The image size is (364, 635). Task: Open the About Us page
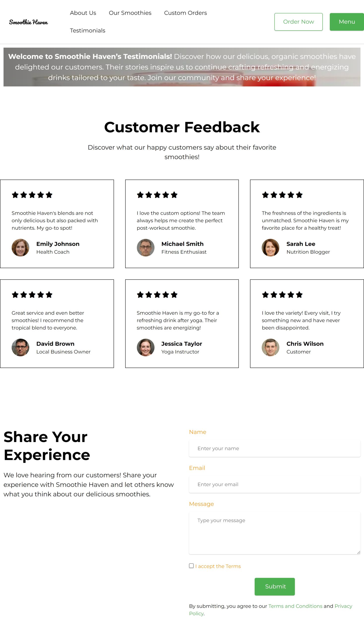coord(83,13)
